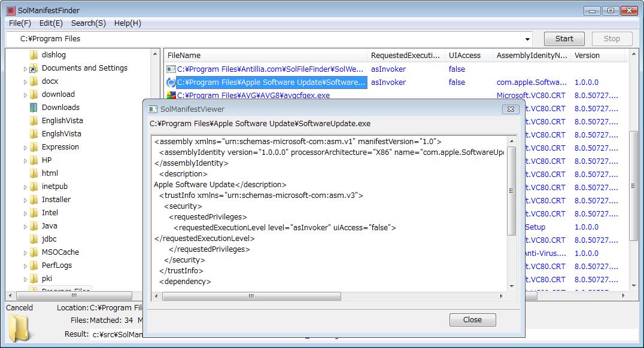Expand the HP folder node
The width and height of the screenshot is (644, 348).
(25, 161)
